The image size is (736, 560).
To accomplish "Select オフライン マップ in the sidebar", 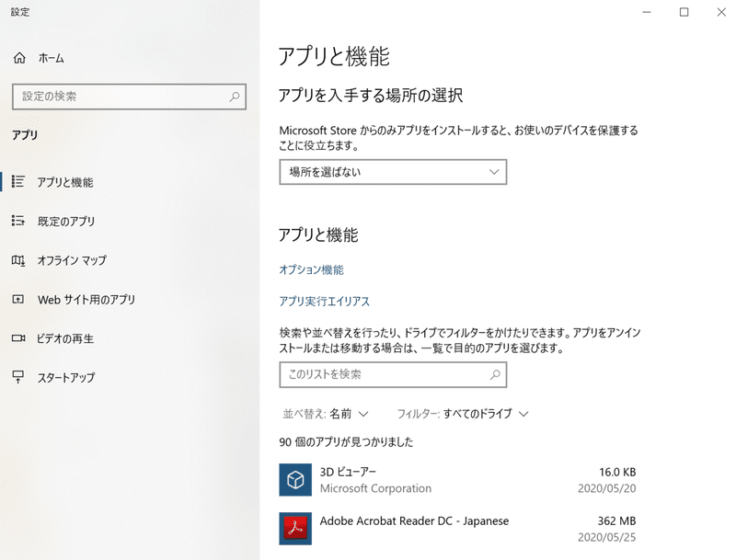I will click(74, 260).
